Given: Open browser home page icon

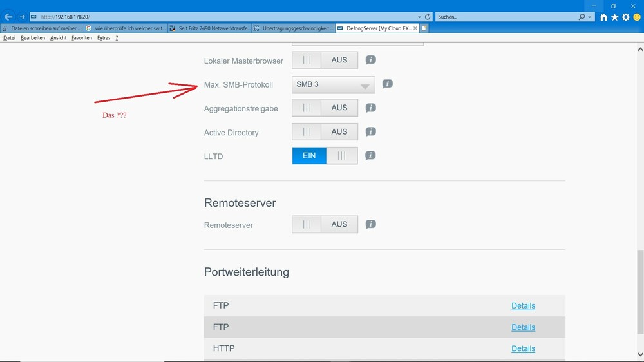Looking at the screenshot, I should (603, 17).
